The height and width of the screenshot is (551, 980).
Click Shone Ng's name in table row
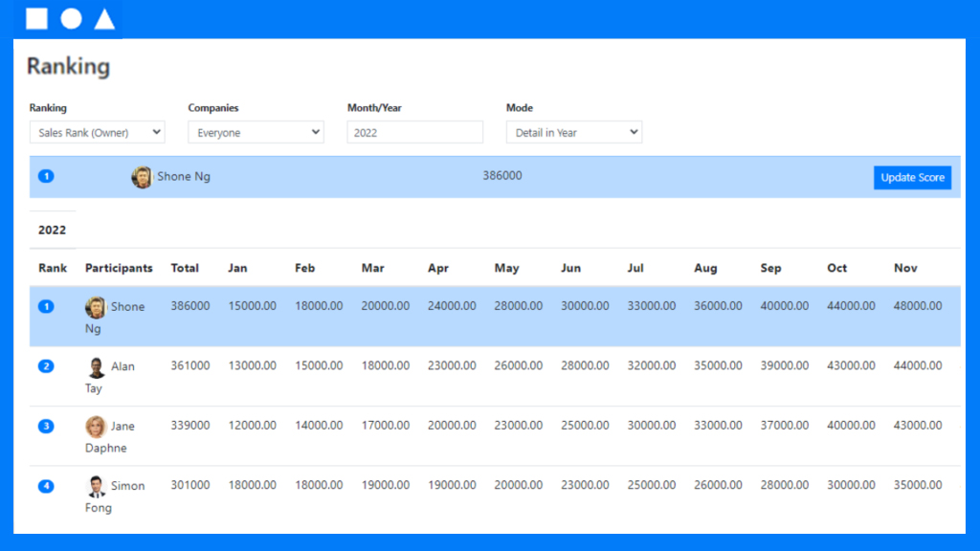(x=127, y=307)
